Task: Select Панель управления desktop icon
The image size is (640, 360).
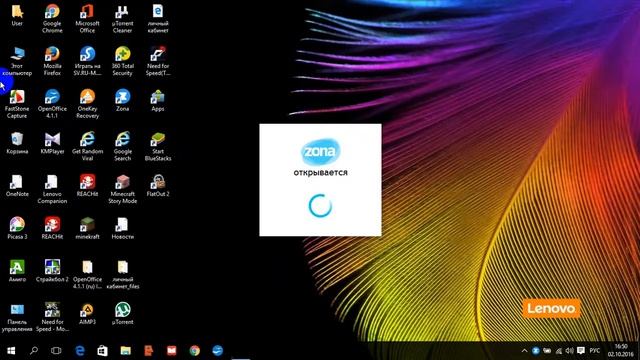Action: point(17,317)
